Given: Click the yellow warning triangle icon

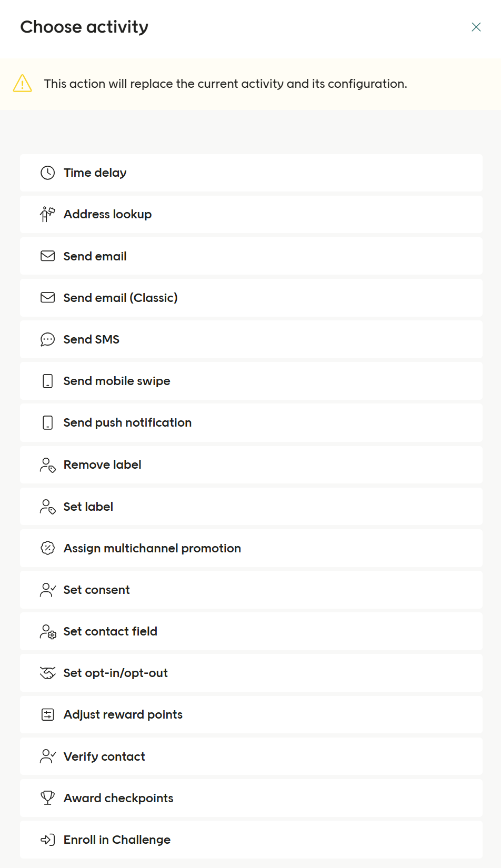Looking at the screenshot, I should point(23,84).
